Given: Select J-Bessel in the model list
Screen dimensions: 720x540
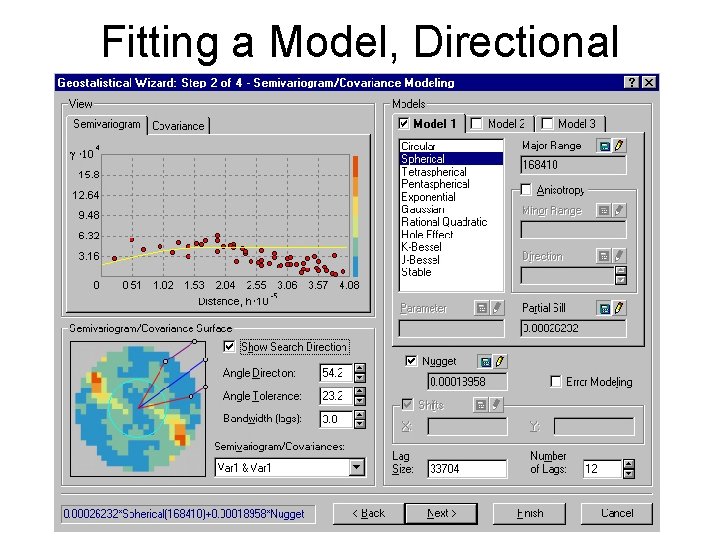Looking at the screenshot, I should click(x=451, y=259).
